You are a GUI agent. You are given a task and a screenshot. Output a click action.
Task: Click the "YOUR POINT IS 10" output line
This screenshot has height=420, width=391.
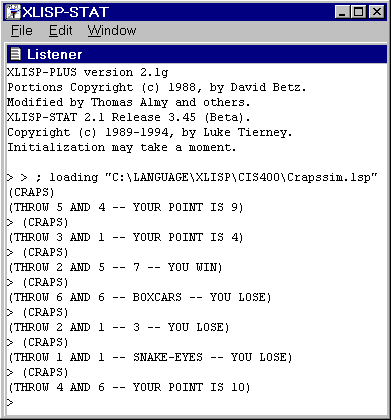pos(129,387)
